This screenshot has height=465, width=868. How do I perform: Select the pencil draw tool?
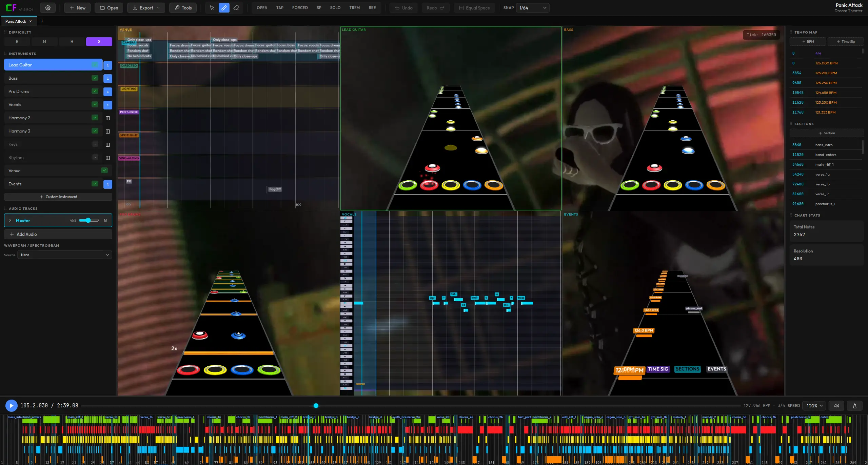(224, 8)
